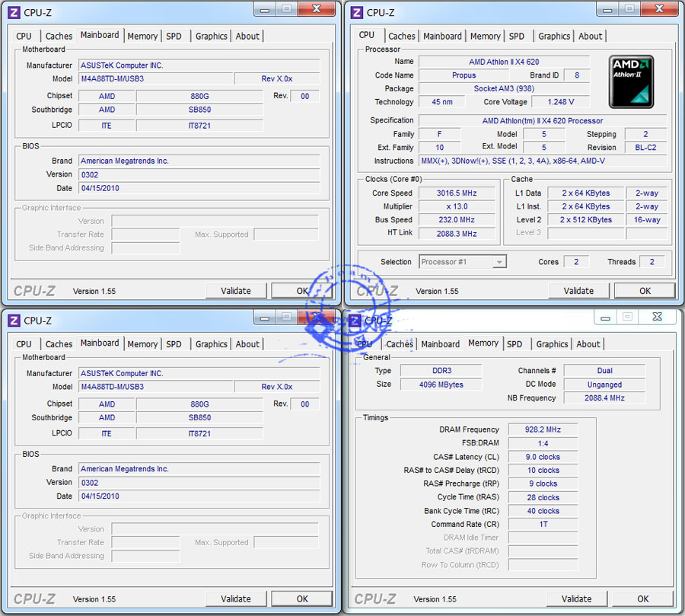Click the instructions list MMX(+), 3DNow!(+) field
This screenshot has width=685, height=616.
pyautogui.click(x=543, y=161)
